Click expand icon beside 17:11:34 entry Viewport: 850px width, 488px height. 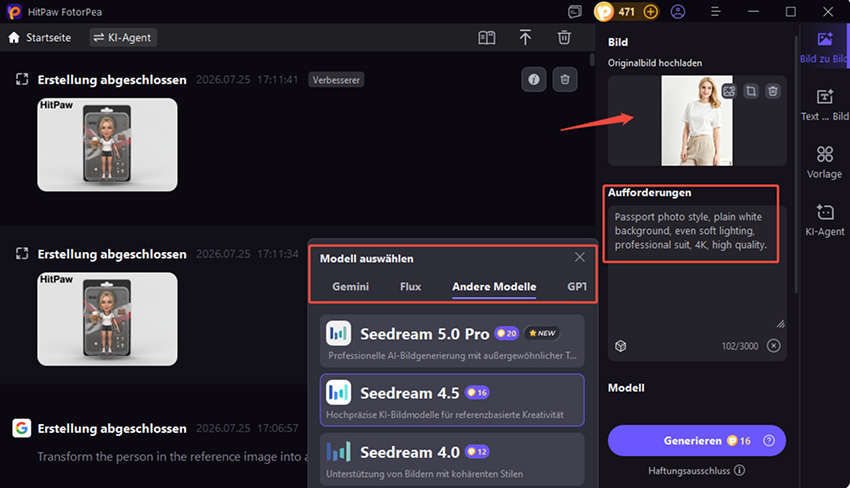pos(22,254)
